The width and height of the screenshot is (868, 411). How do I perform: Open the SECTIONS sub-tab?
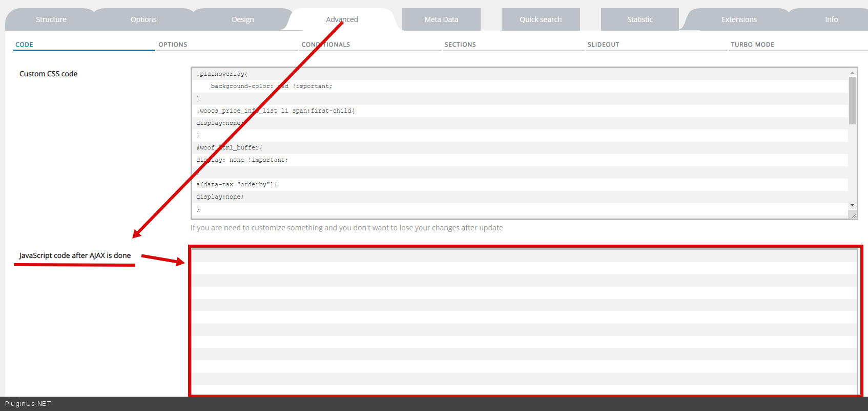click(x=460, y=45)
